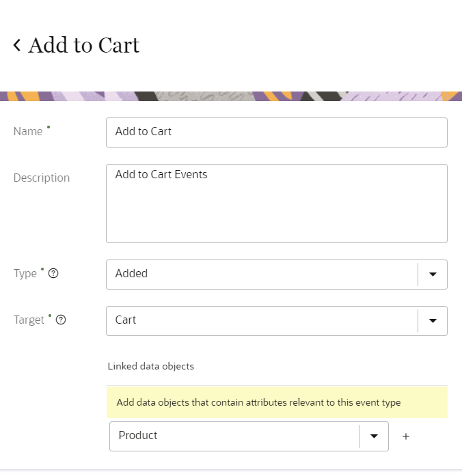Open the help icon next to Type

tap(53, 273)
